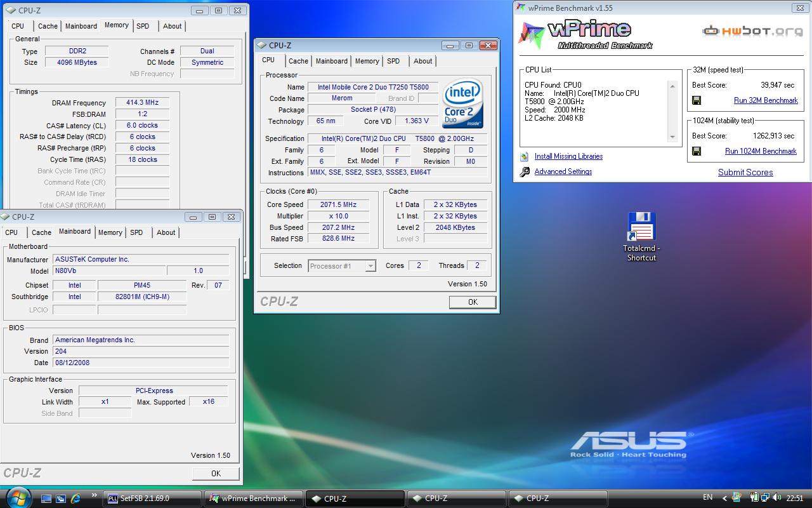
Task: Select SPD tab in the Mainboard CPU-Z window
Action: pyautogui.click(x=137, y=232)
